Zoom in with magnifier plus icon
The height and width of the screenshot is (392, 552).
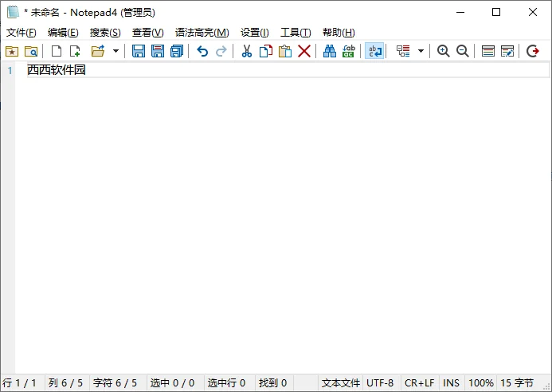(443, 52)
